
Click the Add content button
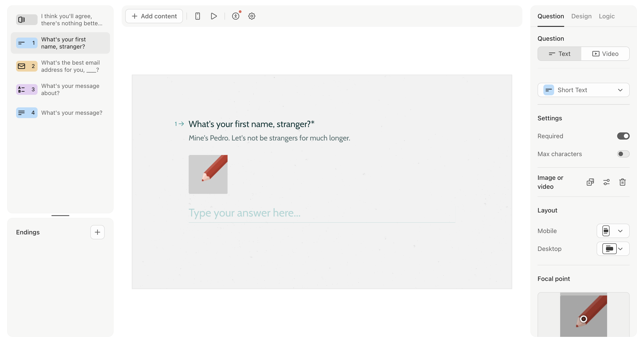coord(154,16)
